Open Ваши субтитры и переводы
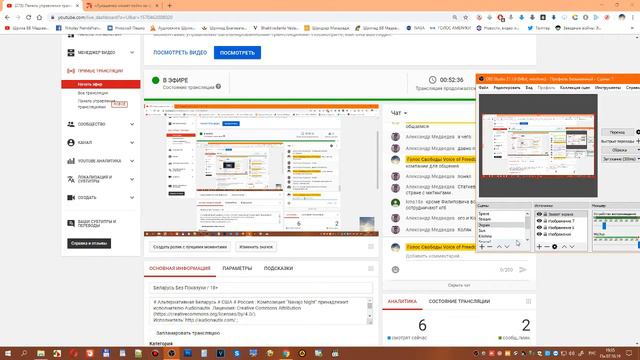Image resolution: width=640 pixels, height=360 pixels. pyautogui.click(x=97, y=223)
